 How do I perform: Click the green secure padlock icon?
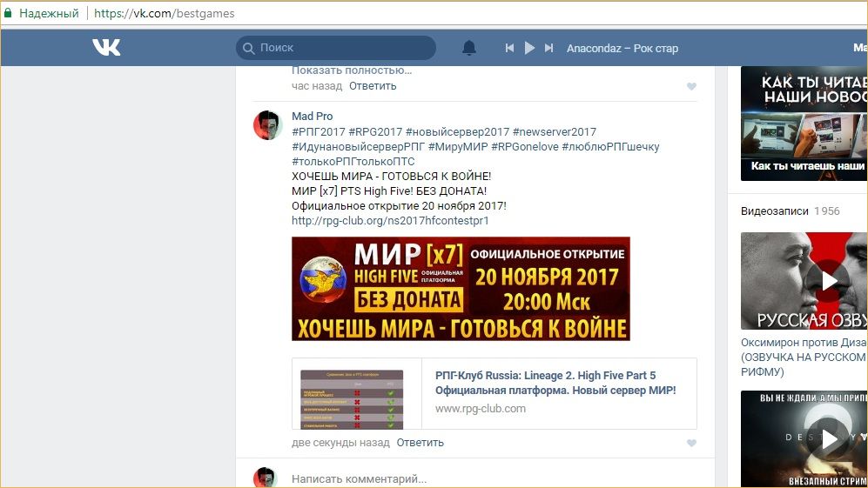(8, 13)
